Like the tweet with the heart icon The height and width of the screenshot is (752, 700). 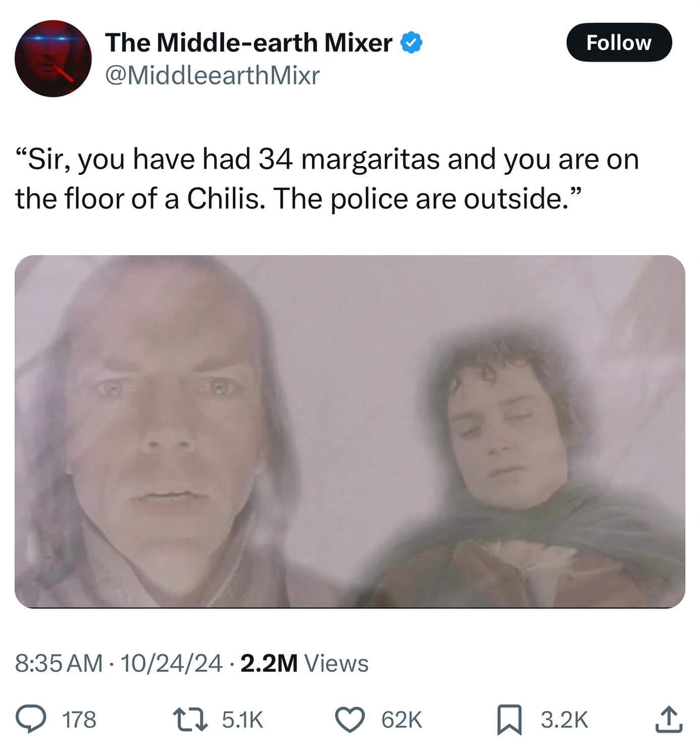click(x=351, y=719)
